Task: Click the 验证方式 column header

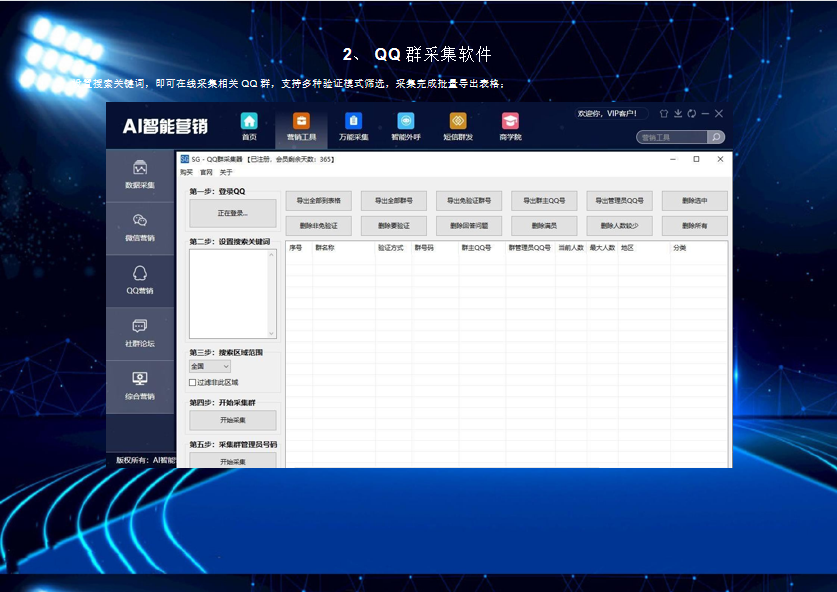Action: click(391, 248)
